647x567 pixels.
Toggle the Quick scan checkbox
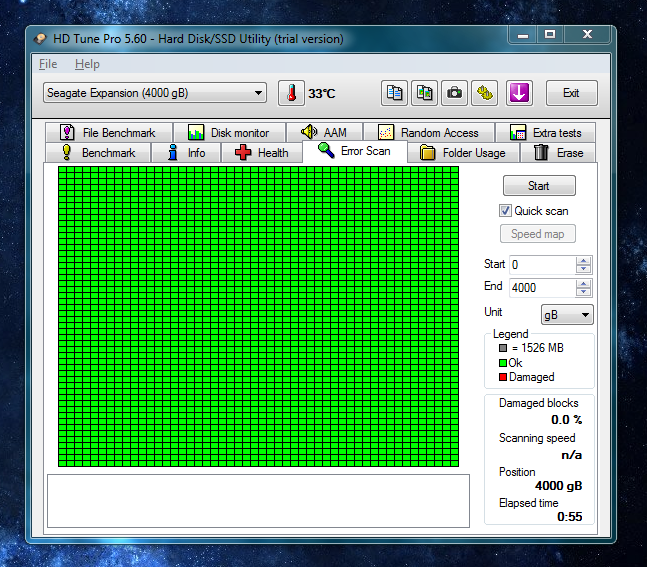(505, 211)
